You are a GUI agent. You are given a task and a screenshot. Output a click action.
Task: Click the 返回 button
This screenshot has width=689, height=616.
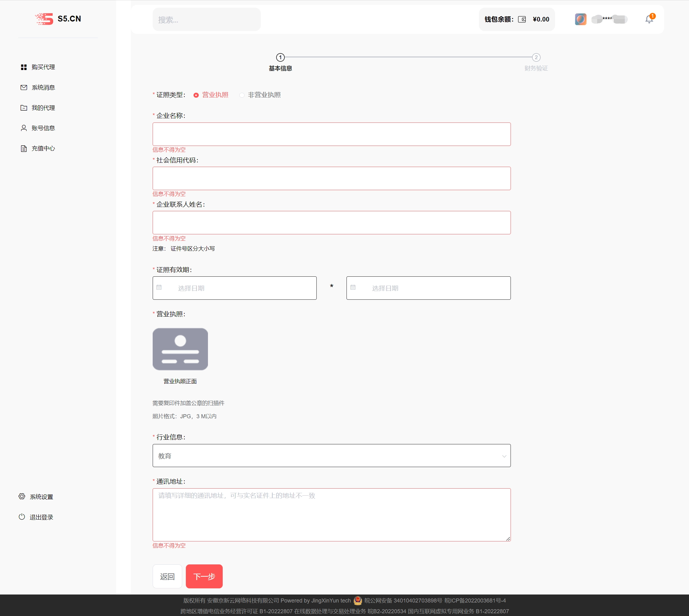tap(167, 576)
